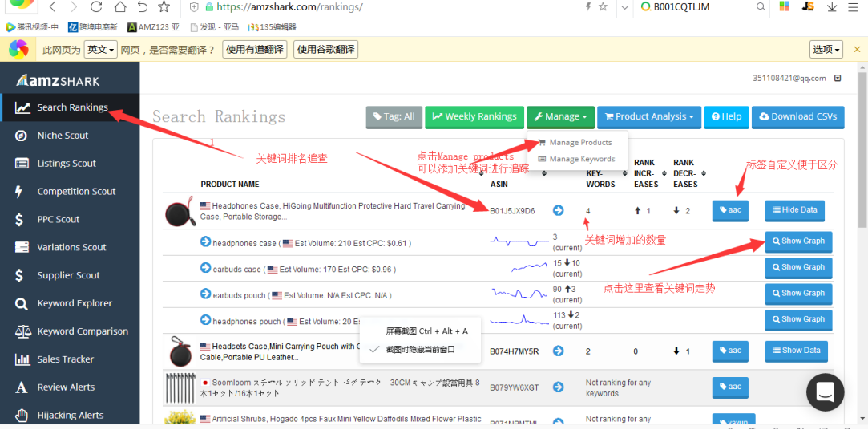Screen dimensions: 868x430
Task: Click Download CSVs button
Action: pos(797,117)
